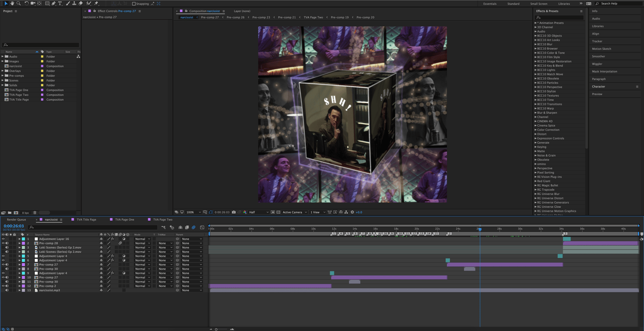This screenshot has height=331, width=644.
Task: Select the Small Screen workspace
Action: (x=539, y=3)
